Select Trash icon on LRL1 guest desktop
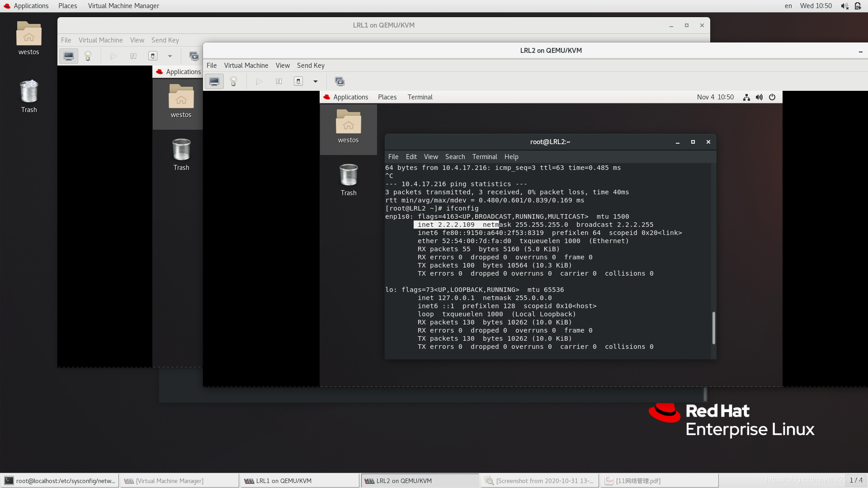The height and width of the screenshot is (488, 868). pyautogui.click(x=181, y=155)
